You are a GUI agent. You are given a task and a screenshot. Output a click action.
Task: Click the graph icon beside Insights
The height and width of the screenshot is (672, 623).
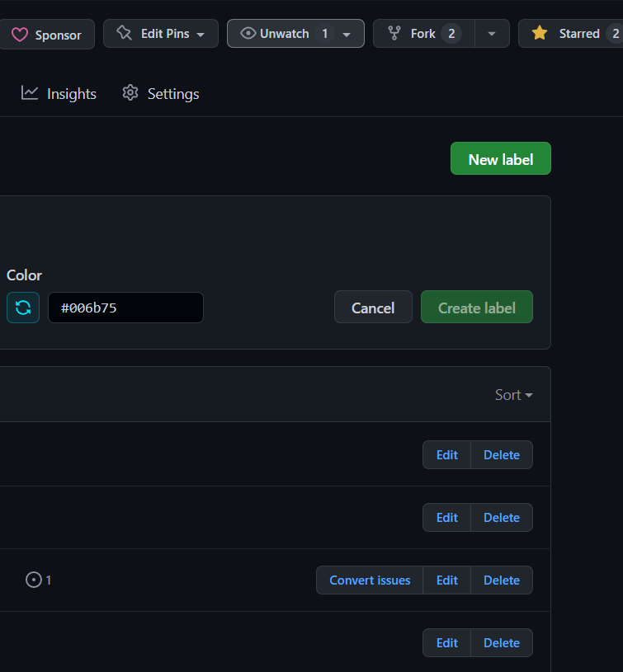tap(28, 93)
